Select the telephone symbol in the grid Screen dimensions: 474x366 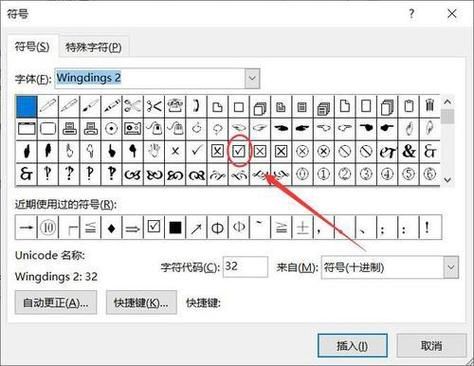tap(175, 107)
